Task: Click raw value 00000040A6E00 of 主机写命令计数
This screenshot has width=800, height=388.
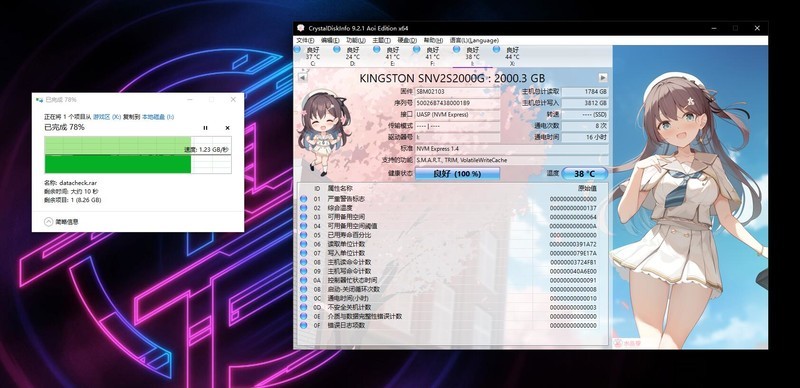Action: coord(573,272)
